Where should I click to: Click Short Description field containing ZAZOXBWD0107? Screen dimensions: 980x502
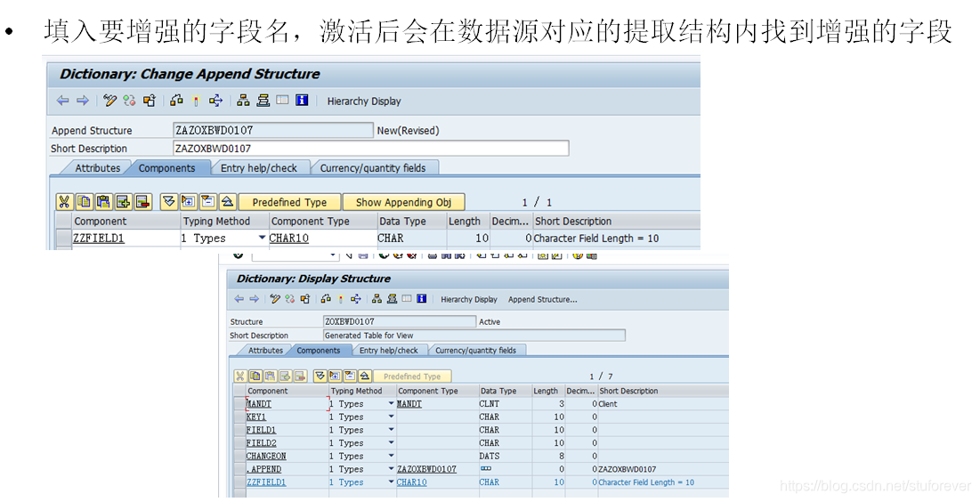click(x=370, y=148)
